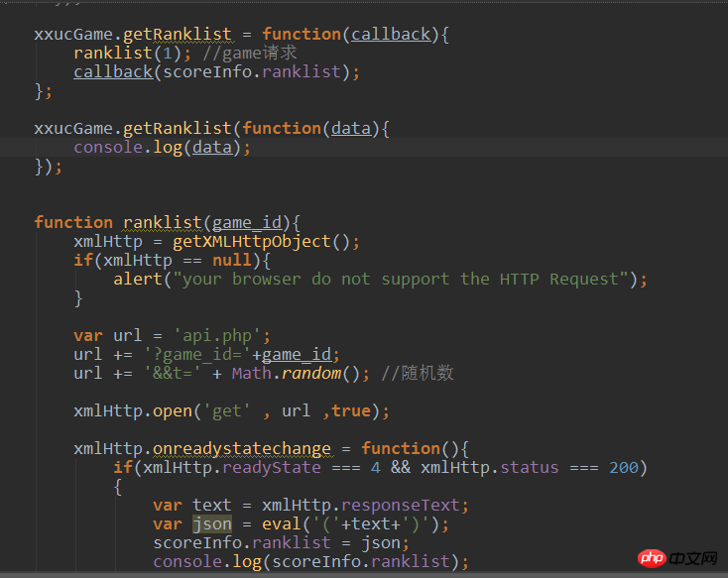Click 'xxucGame' in the getRanklist assignment line
This screenshot has height=578, width=728.
[x=73, y=35]
